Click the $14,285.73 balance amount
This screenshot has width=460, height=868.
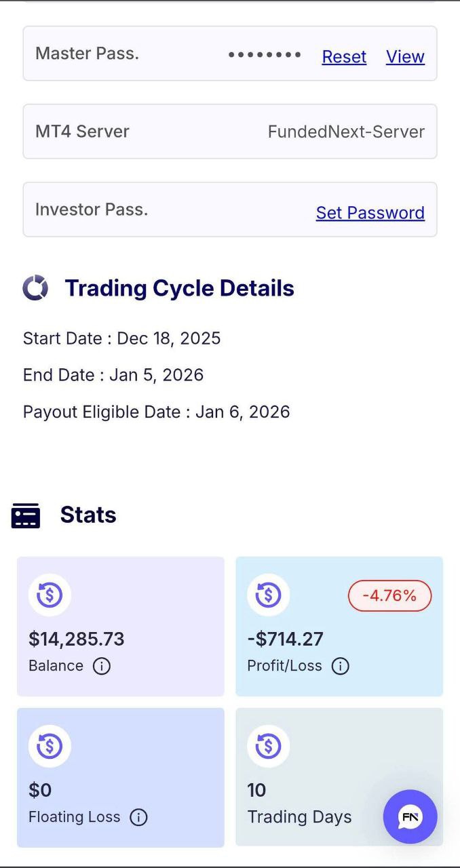[77, 639]
